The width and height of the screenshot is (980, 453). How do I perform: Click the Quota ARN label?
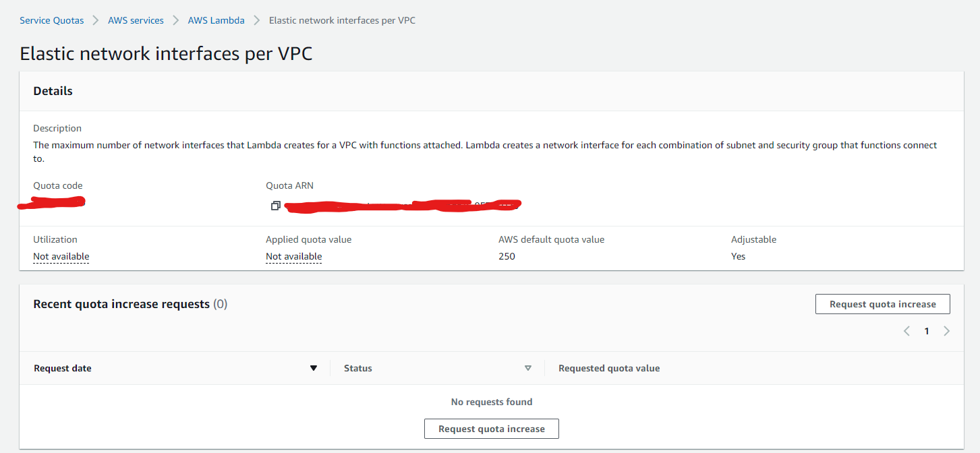point(289,185)
